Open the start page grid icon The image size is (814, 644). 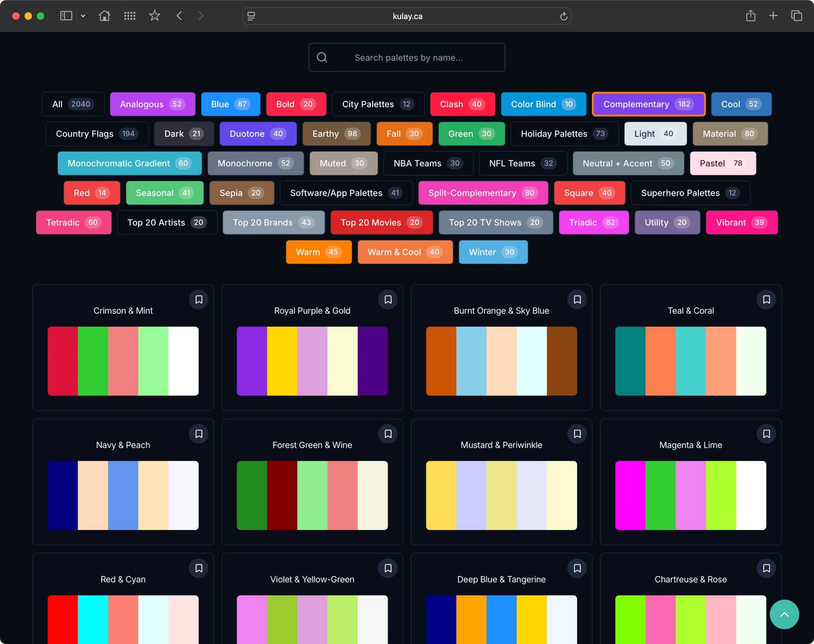(x=129, y=16)
